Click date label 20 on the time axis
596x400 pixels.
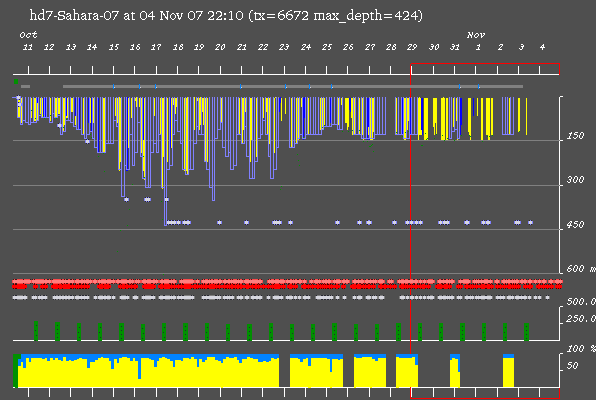[220, 47]
